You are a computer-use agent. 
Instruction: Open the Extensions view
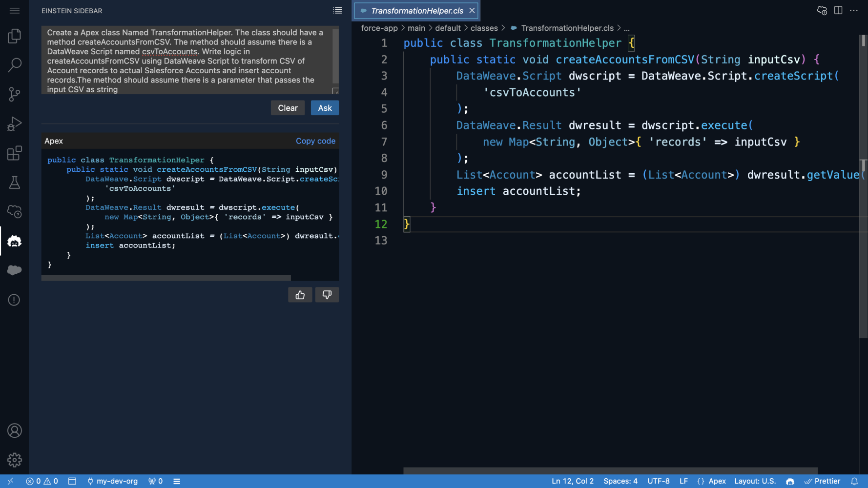tap(15, 153)
